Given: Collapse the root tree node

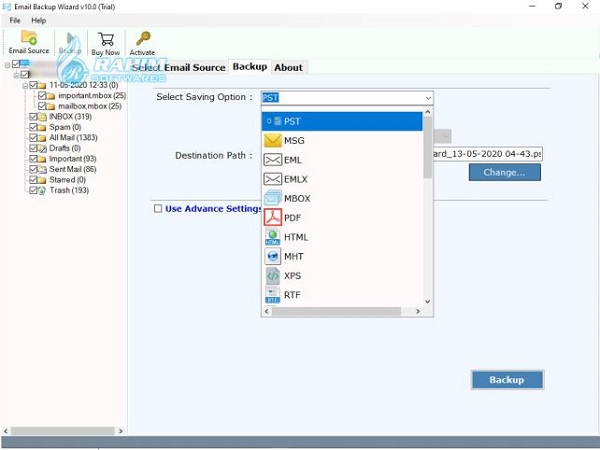Looking at the screenshot, I should point(7,65).
